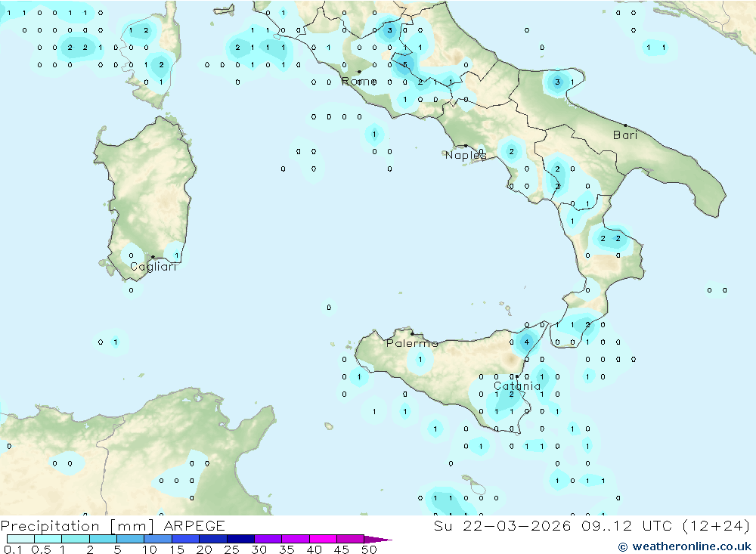Click the Precipitation [mm] ARPEGE title
Viewport: 756px width, 554px height.
113,525
